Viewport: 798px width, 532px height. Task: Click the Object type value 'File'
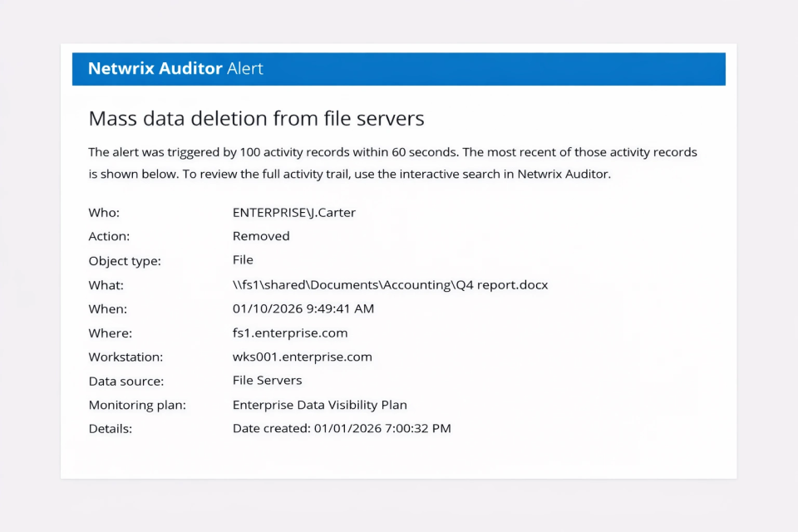point(243,260)
